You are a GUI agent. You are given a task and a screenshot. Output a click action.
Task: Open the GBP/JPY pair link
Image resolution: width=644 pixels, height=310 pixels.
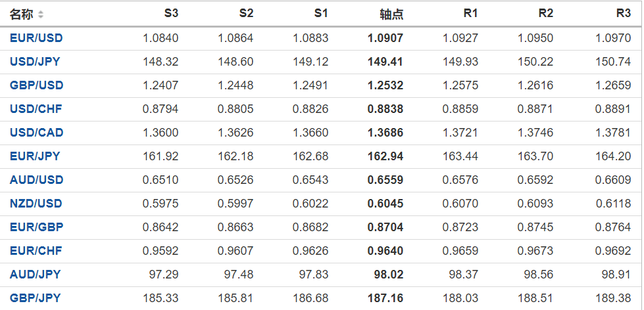35,298
